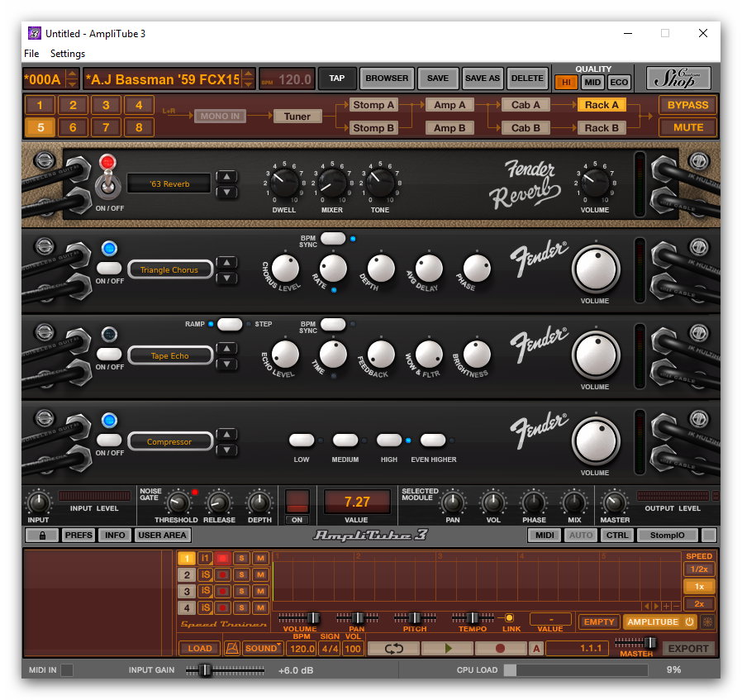This screenshot has width=742, height=700.
Task: Mute track 3 with M button
Action: 260,592
